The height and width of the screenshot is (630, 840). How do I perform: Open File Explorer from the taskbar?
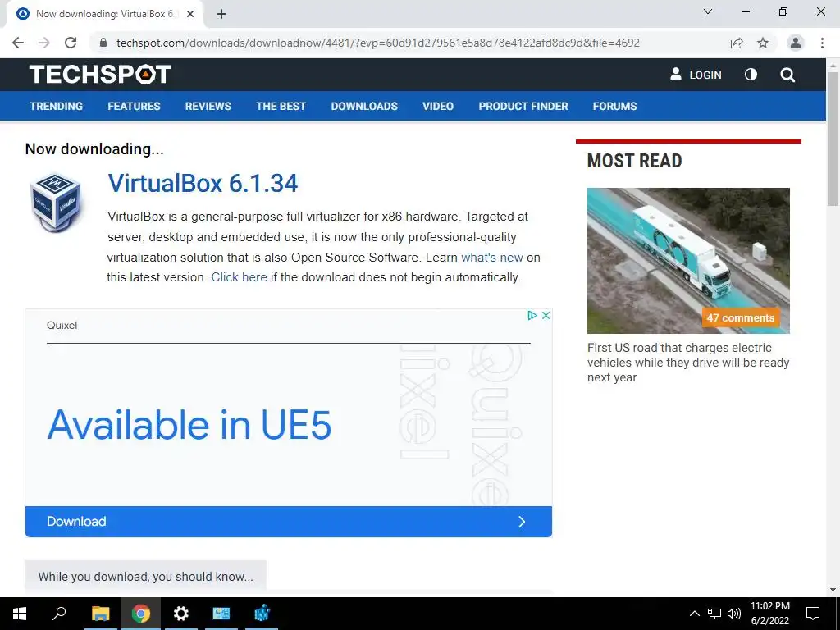pyautogui.click(x=100, y=614)
